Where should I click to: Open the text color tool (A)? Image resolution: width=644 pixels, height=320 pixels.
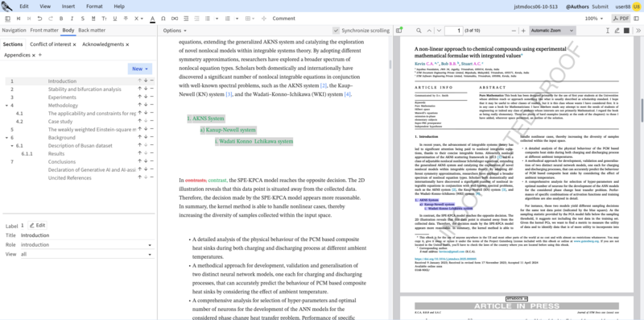(x=152, y=19)
